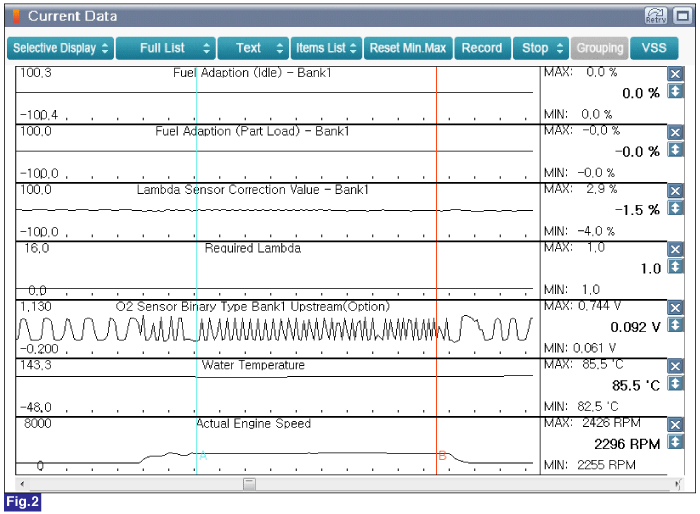The height and width of the screenshot is (514, 700).
Task: Click cursor B marker on engine speed graph
Action: 442,455
